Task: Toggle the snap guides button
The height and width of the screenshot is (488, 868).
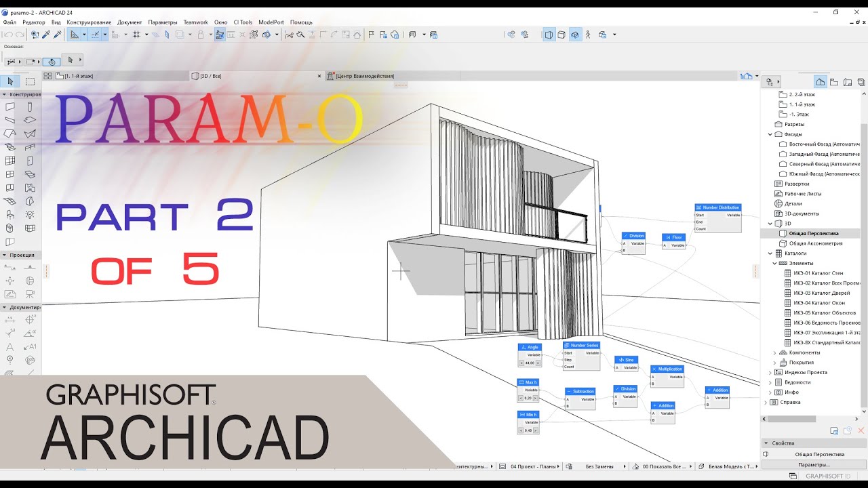Action: tap(96, 35)
